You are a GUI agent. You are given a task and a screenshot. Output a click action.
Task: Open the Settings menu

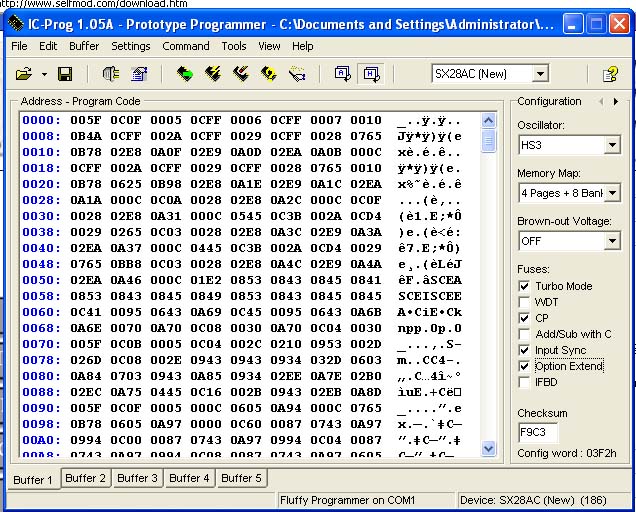[x=131, y=46]
